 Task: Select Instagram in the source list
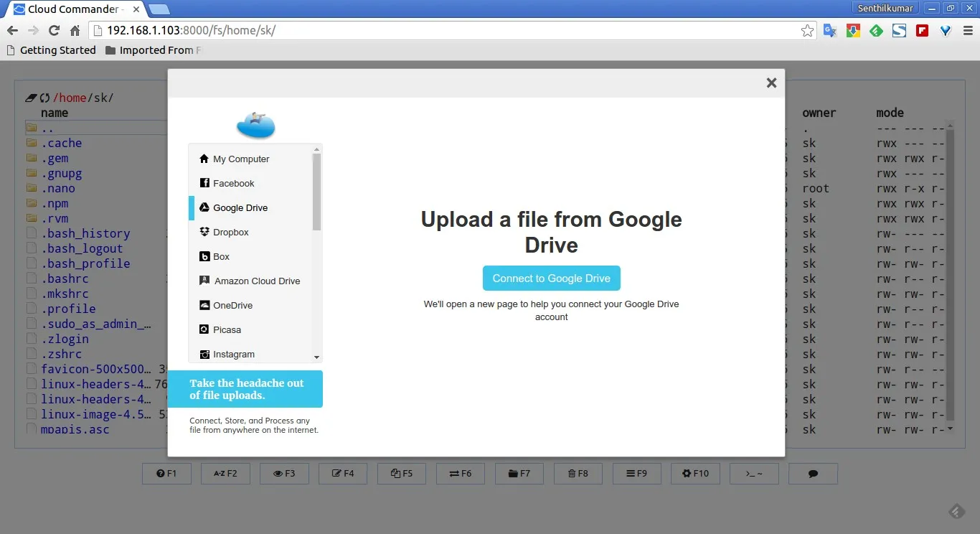pos(233,354)
